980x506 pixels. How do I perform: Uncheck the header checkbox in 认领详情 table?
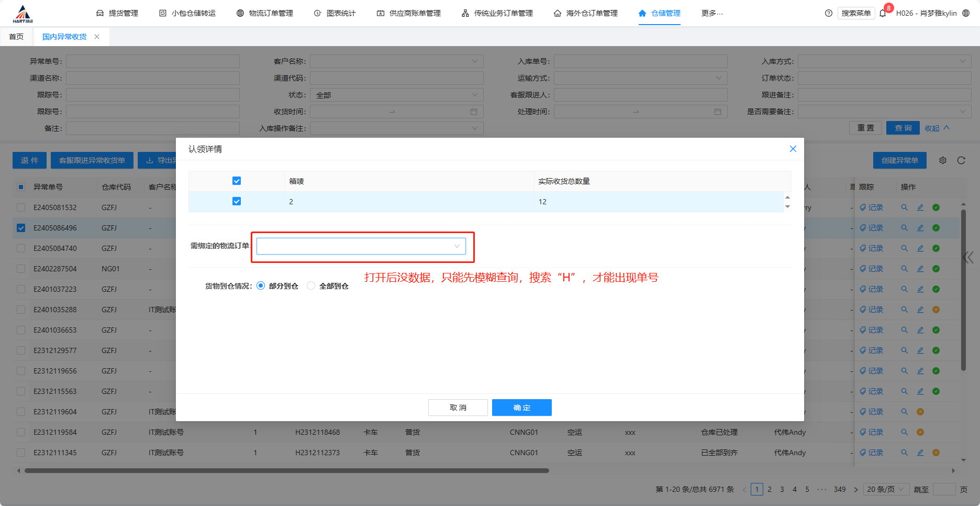tap(237, 181)
